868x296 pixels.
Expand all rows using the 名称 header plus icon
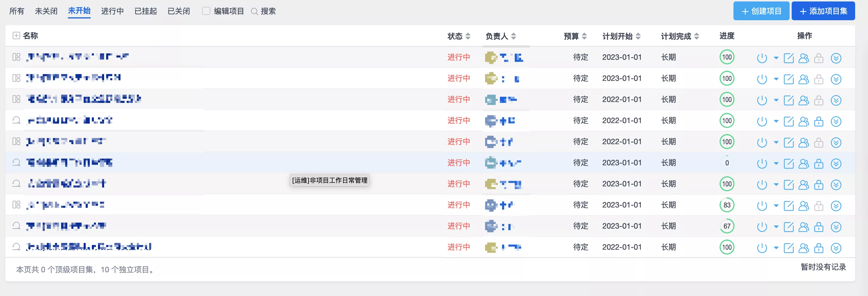16,35
